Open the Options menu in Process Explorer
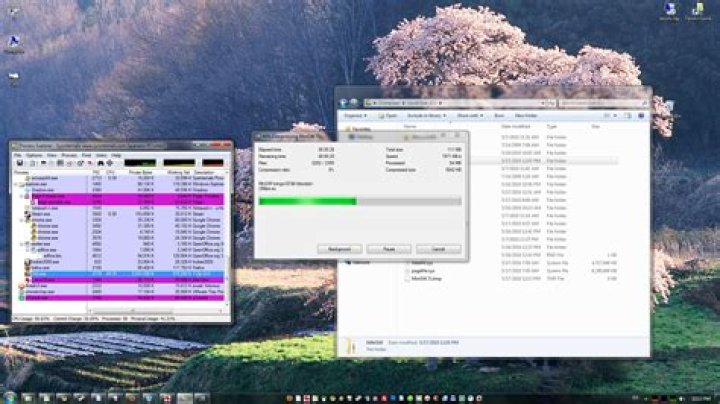Screen dimensions: 720x404 coord(34,156)
